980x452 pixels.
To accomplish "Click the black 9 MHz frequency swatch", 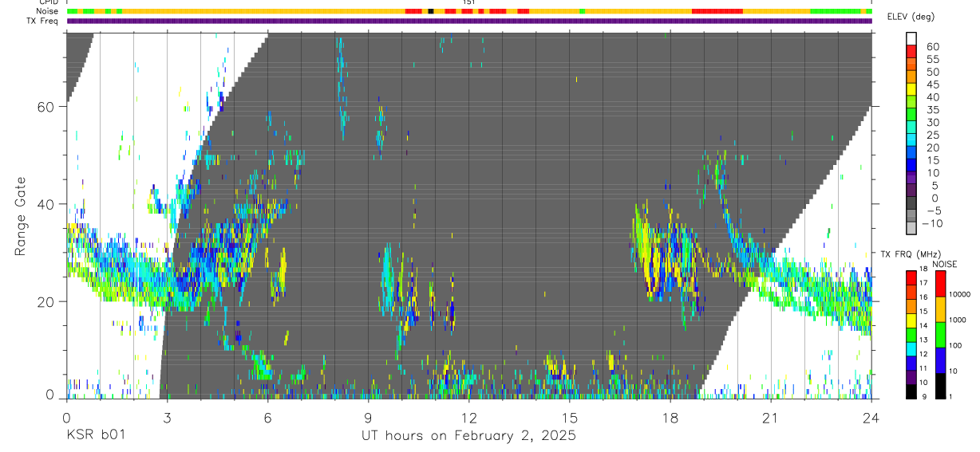I will [x=911, y=392].
